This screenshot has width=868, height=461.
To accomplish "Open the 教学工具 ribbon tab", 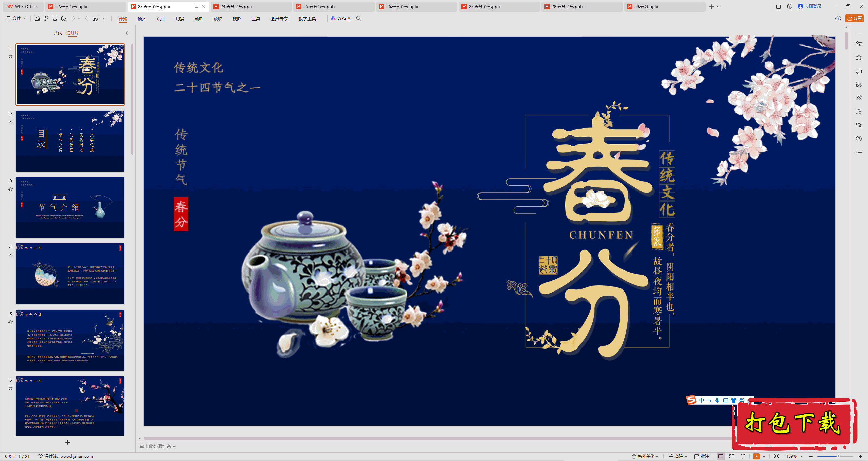I will pyautogui.click(x=307, y=19).
